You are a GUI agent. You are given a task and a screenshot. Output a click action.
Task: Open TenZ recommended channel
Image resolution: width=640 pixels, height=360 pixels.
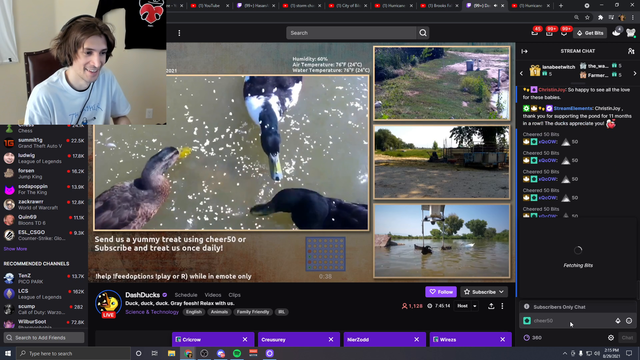point(44,278)
